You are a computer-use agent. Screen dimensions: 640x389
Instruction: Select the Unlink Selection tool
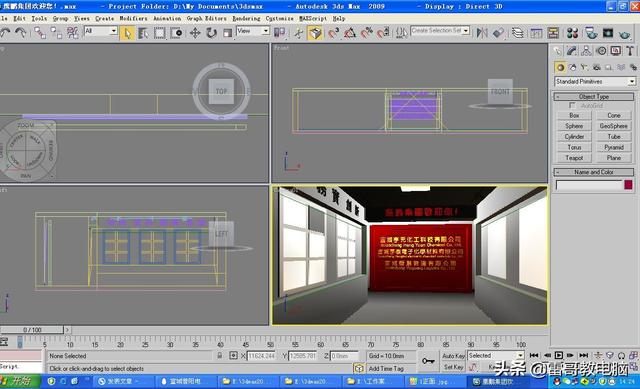(56, 33)
